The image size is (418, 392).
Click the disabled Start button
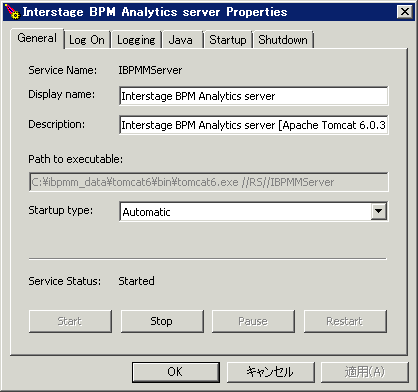[70, 321]
